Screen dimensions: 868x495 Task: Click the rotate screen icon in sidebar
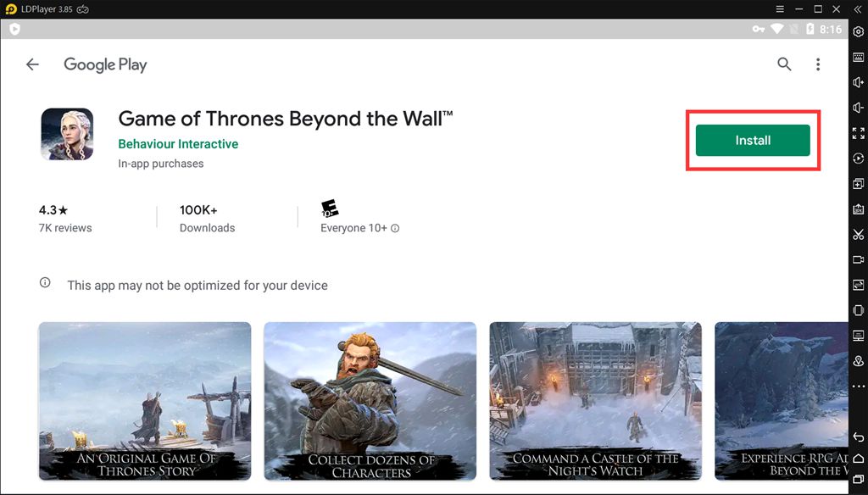pos(858,310)
